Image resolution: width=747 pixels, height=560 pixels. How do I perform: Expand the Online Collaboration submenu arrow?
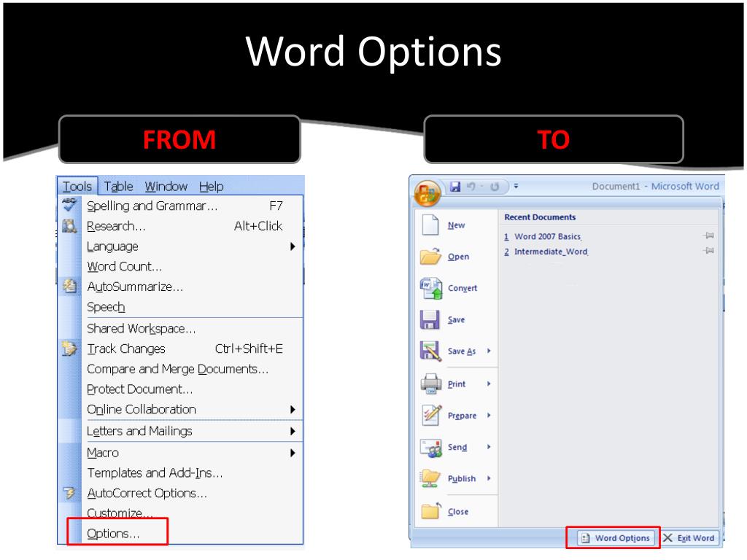(x=293, y=410)
